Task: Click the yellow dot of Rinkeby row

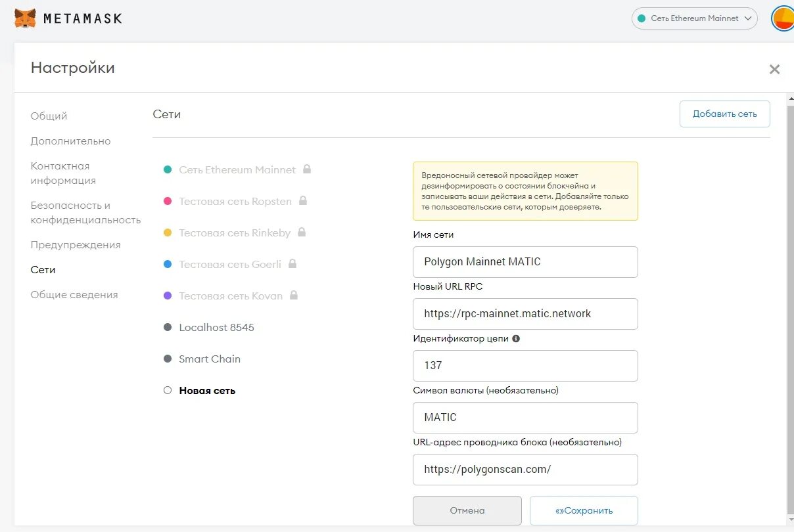Action: point(167,233)
